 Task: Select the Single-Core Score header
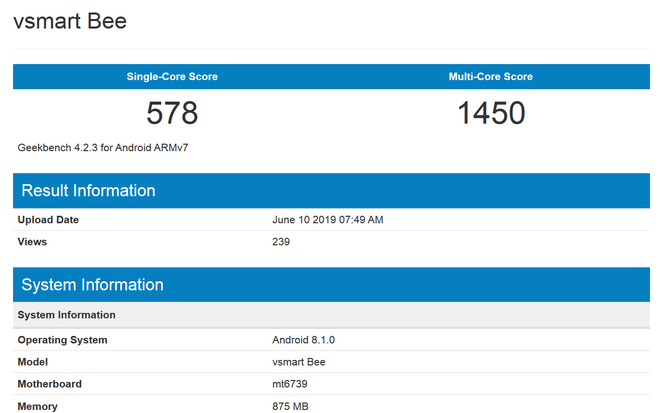172,77
